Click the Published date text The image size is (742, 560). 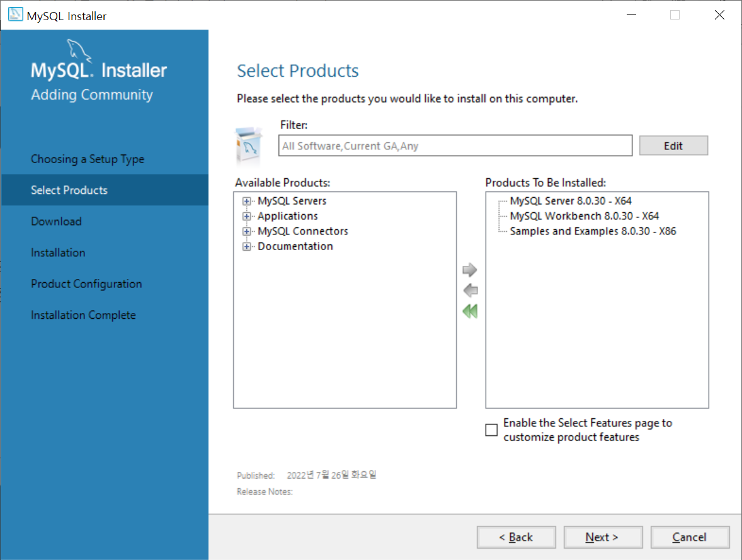(332, 475)
